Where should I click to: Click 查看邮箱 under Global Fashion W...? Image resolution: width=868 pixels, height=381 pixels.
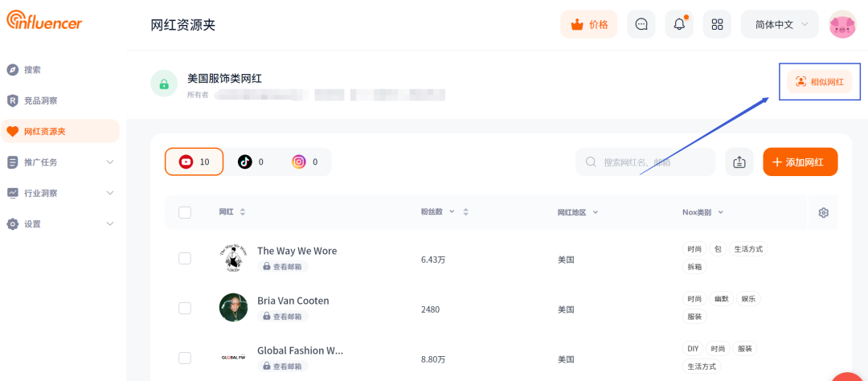pos(283,366)
